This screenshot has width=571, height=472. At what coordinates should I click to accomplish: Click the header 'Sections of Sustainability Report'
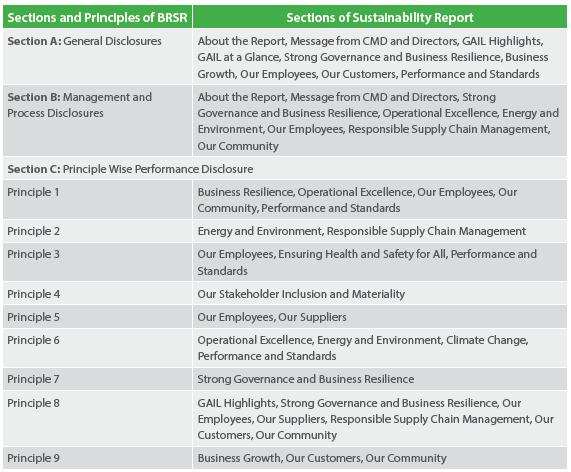coord(380,17)
